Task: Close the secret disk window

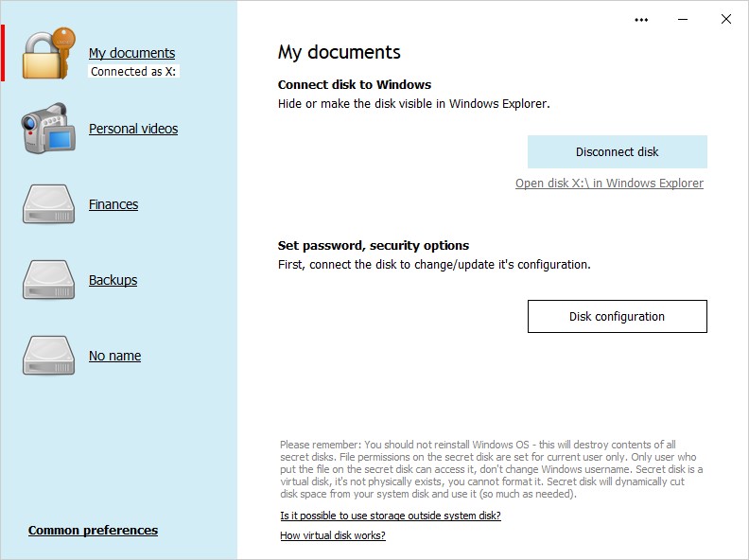Action: click(725, 19)
